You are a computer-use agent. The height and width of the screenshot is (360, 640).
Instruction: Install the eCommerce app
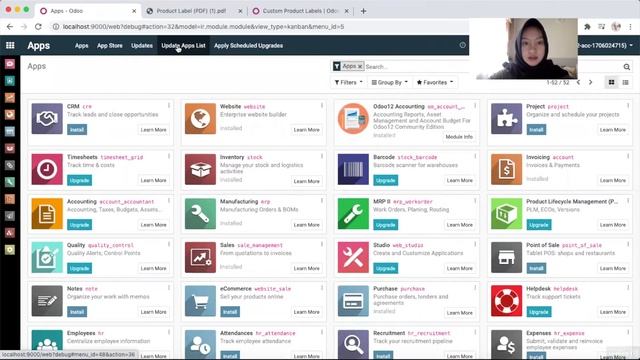230,312
